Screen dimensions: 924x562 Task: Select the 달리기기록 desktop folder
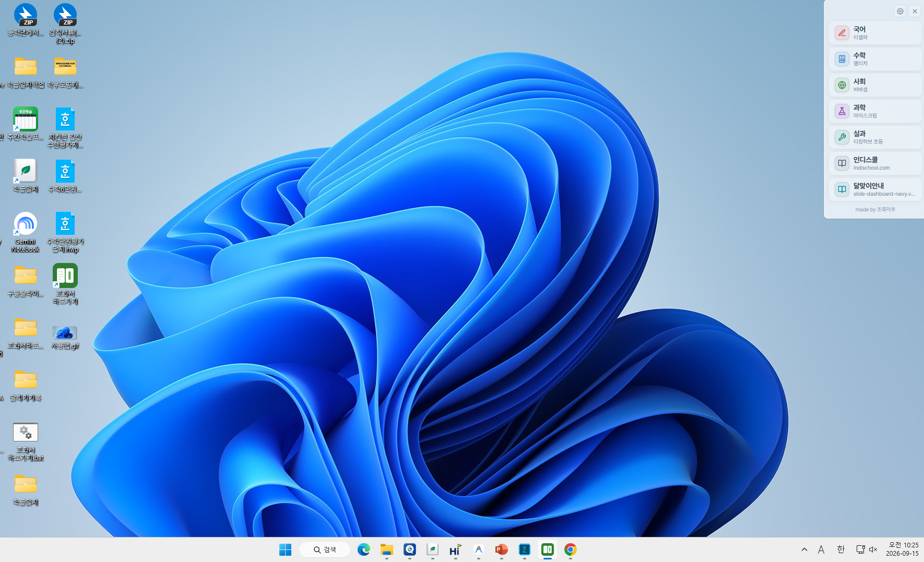tap(26, 385)
